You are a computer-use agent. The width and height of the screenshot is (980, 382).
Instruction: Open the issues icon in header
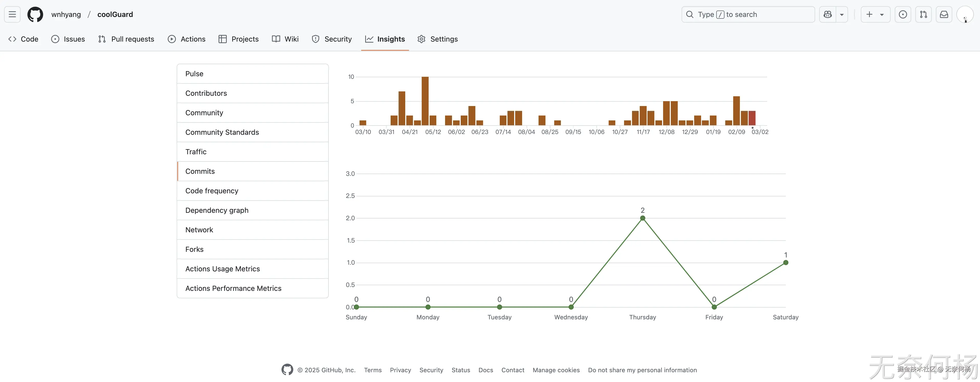[x=902, y=14]
